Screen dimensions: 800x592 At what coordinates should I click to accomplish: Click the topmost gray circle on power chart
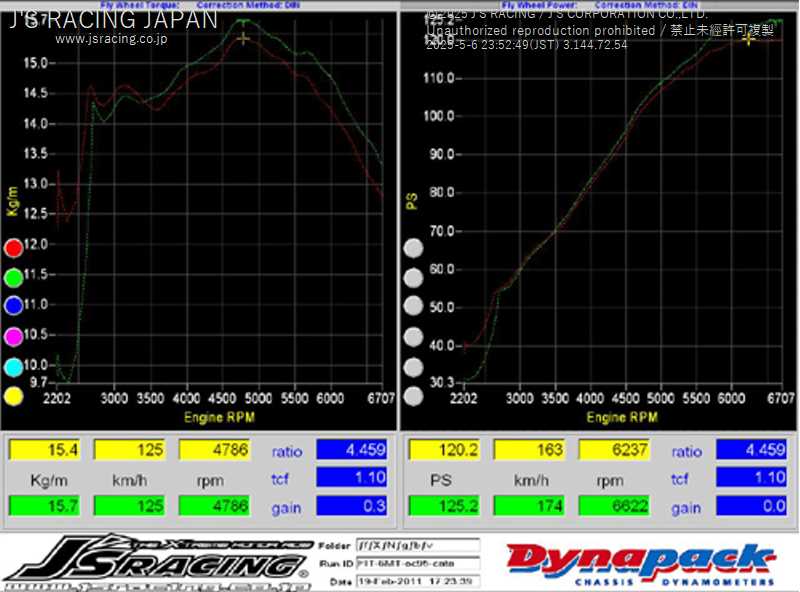[413, 248]
